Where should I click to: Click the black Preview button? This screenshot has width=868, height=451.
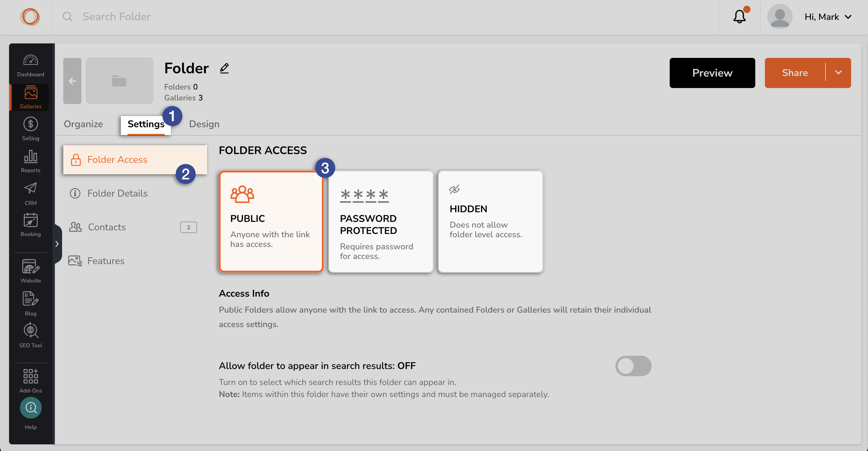point(712,73)
